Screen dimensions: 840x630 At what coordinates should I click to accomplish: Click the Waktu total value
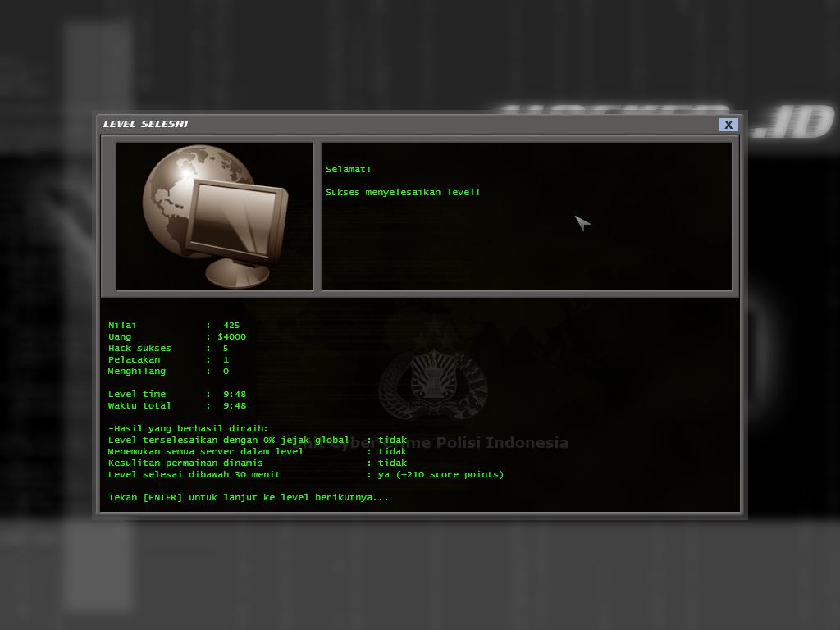click(x=234, y=405)
